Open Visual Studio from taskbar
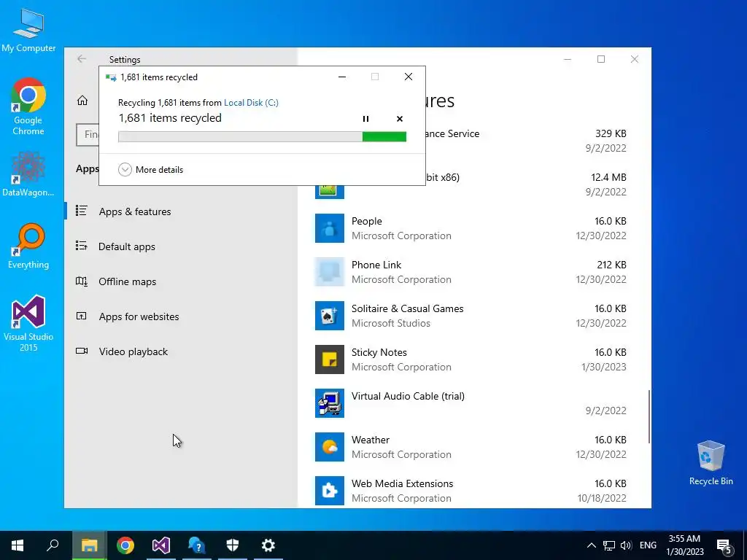The height and width of the screenshot is (560, 747). [x=161, y=545]
